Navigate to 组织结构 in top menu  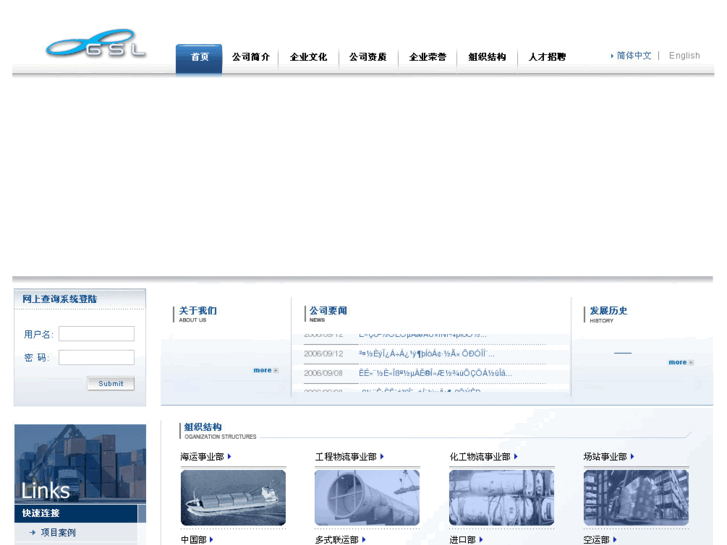point(487,57)
